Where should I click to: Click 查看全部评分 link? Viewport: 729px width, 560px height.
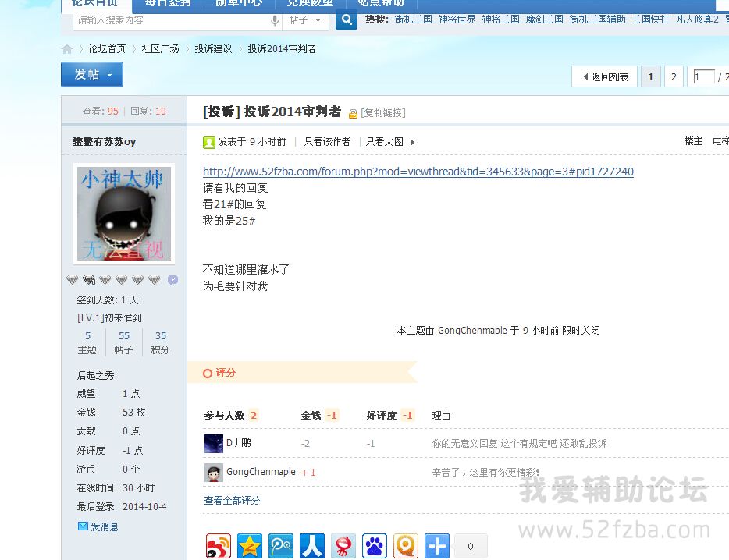click(232, 500)
